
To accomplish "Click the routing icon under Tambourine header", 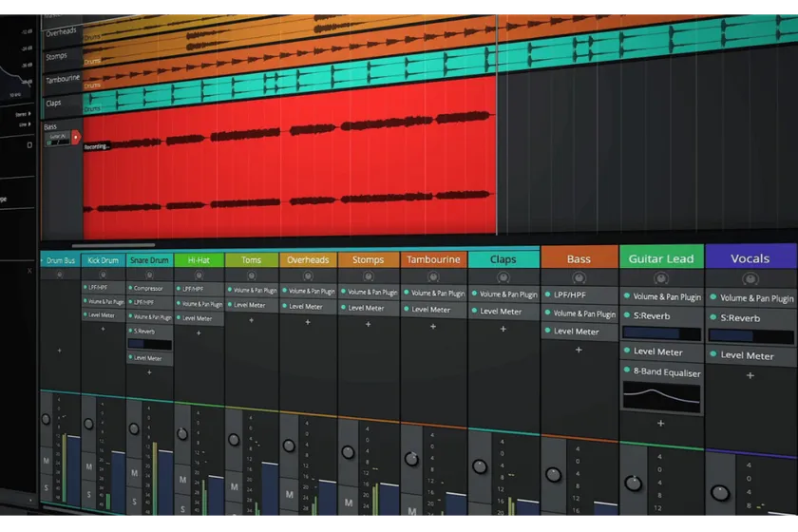I will pyautogui.click(x=433, y=277).
